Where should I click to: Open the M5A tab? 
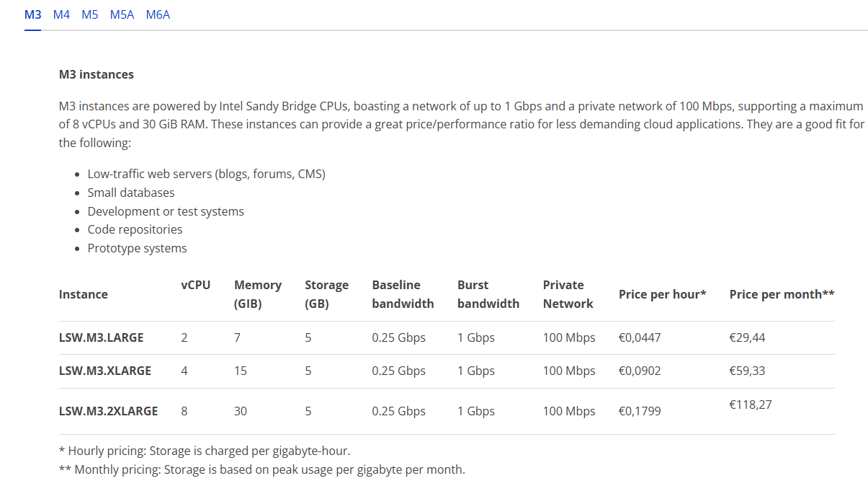(122, 14)
